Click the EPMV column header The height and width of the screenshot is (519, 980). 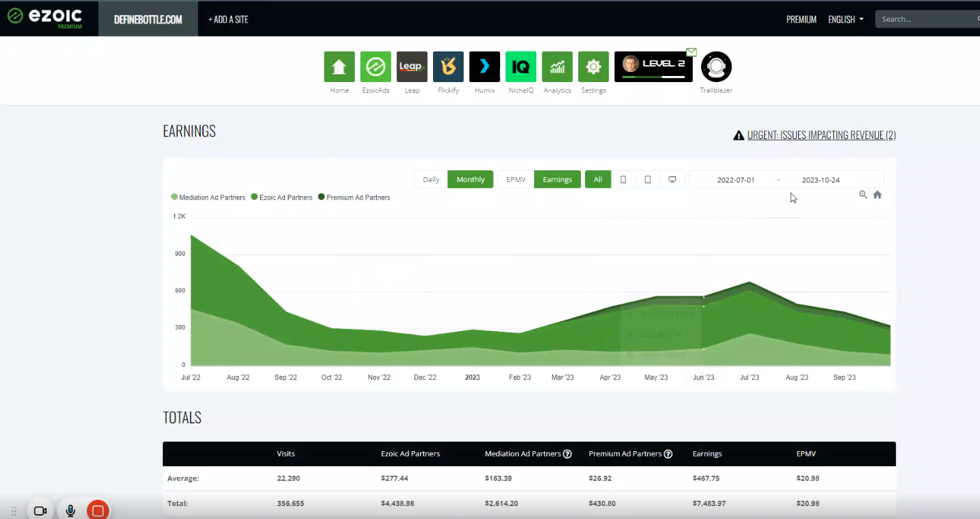coord(806,454)
